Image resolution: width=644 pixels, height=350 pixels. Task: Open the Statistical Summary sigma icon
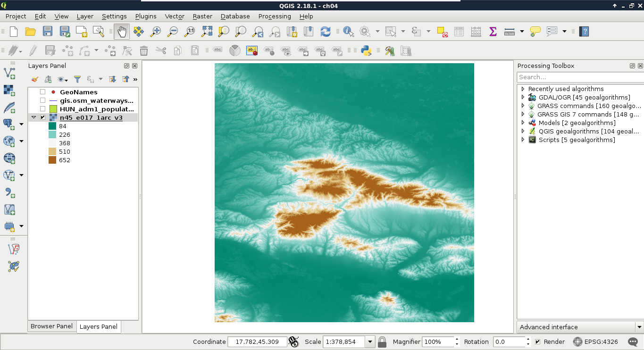pos(493,32)
